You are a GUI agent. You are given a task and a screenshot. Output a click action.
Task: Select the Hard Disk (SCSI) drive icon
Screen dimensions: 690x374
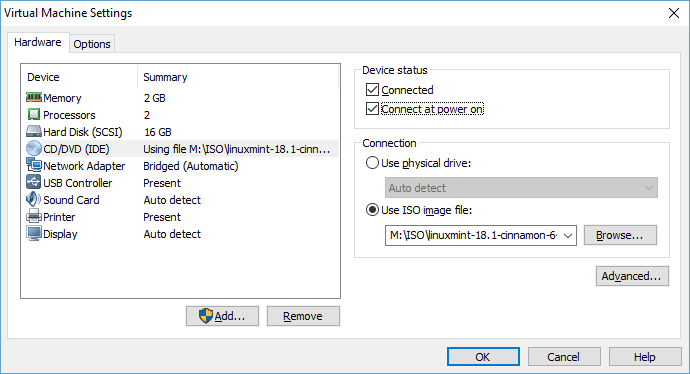[x=34, y=131]
